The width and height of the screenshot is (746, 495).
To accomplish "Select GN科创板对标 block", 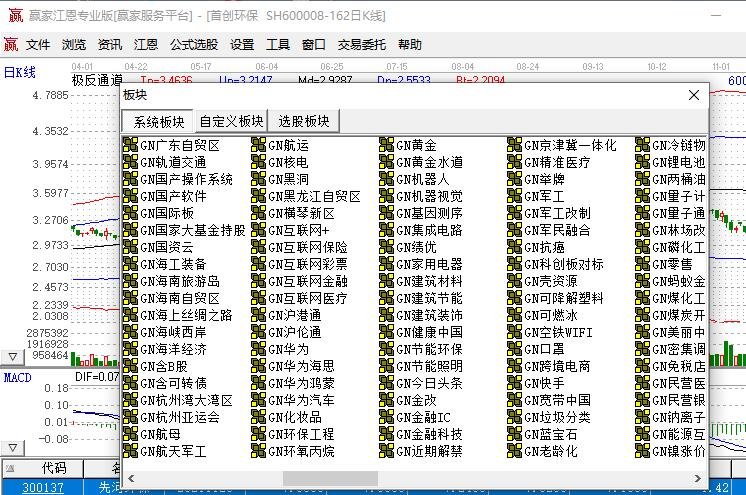I will coord(564,264).
